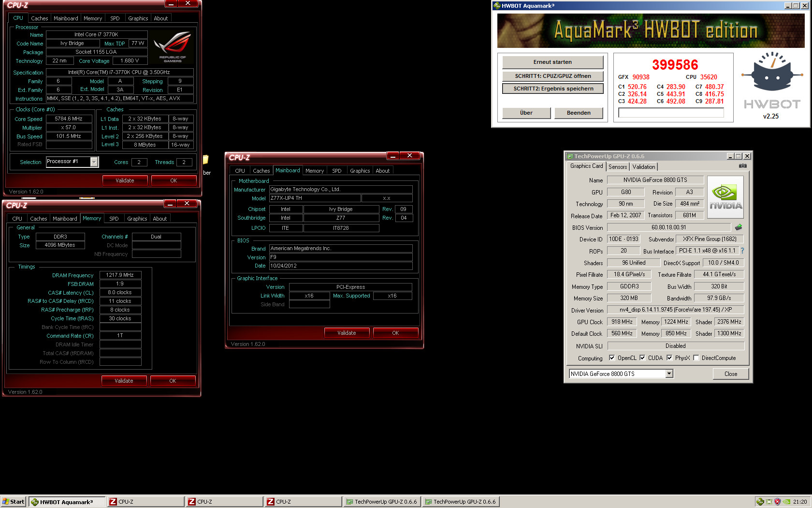Click Erneut starten in Aquamark window

pyautogui.click(x=552, y=62)
